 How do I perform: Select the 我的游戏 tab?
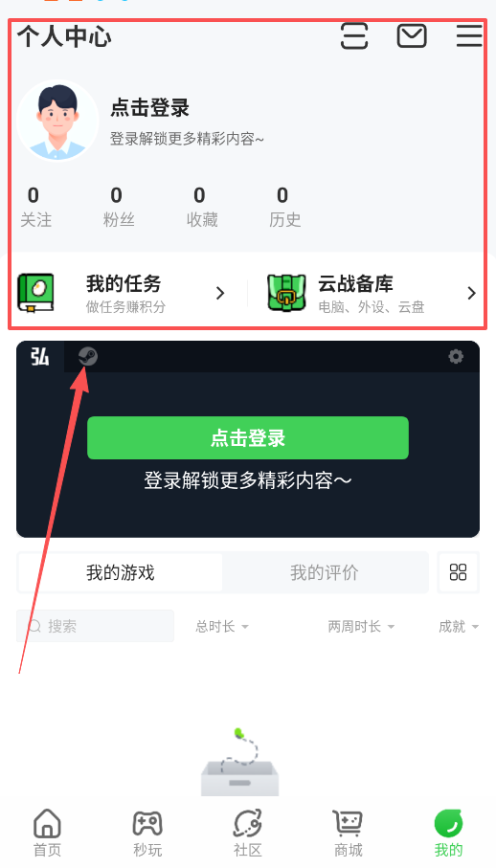click(x=120, y=572)
